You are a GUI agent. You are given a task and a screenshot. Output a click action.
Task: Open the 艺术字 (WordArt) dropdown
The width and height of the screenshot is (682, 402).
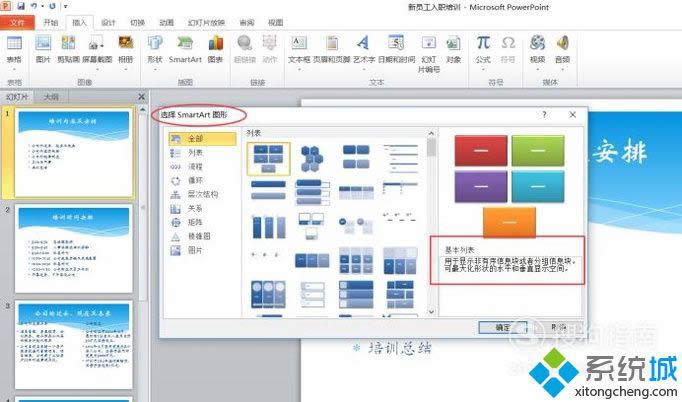[364, 52]
